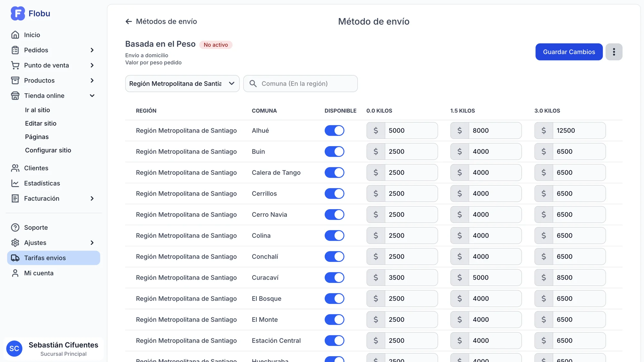Open Configurar sitio
Viewport: 644px width, 362px height.
[48, 150]
